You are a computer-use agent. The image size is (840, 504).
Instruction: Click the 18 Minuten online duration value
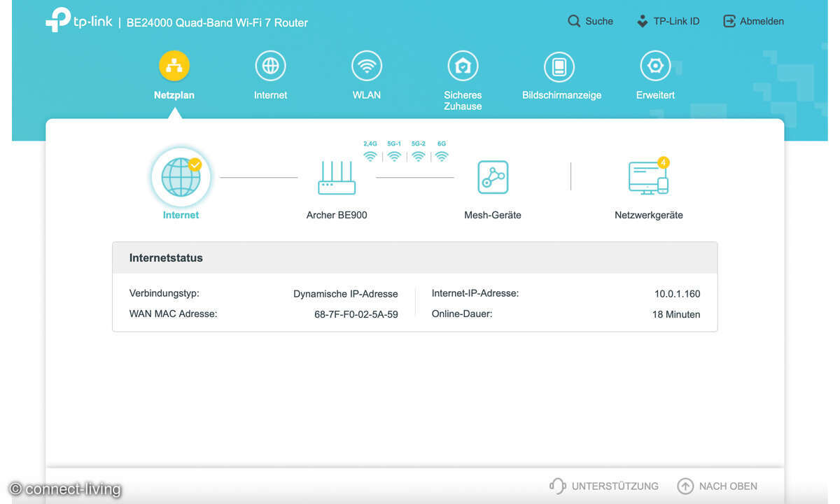tap(676, 314)
